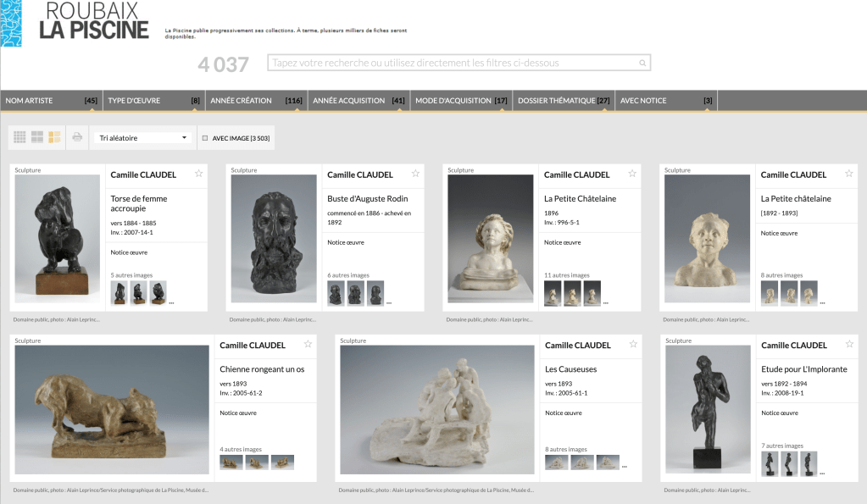Open the Chienne rongeant un os image
The image size is (867, 504).
(x=112, y=409)
